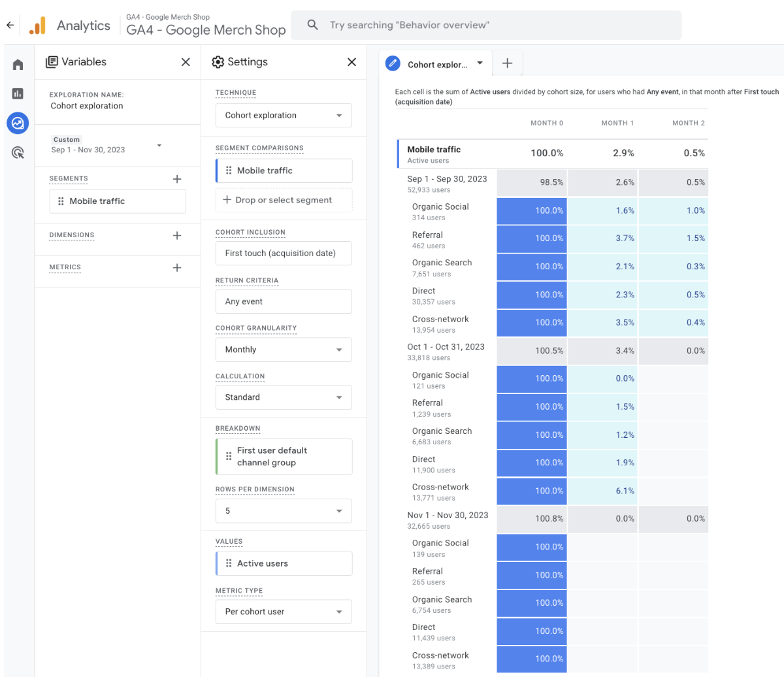Viewport: 784px width, 677px height.
Task: Click the Active users value chip
Action: point(284,563)
